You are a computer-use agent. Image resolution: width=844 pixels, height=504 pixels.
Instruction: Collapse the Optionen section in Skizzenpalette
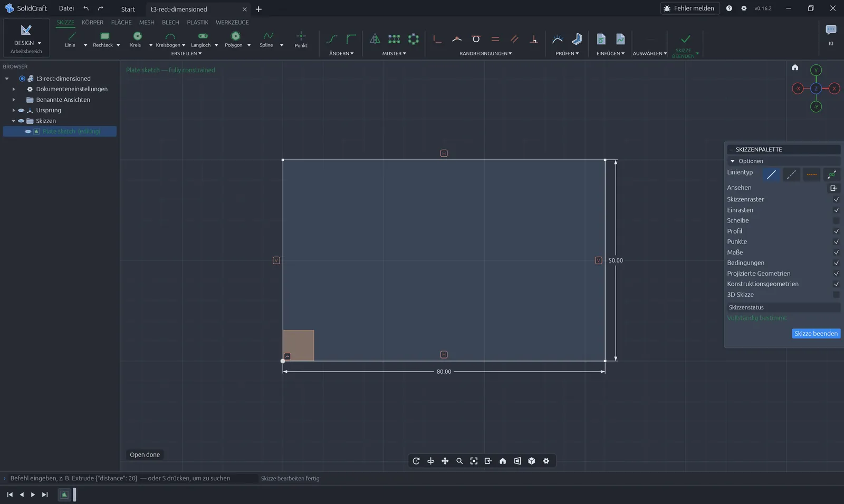(x=733, y=161)
